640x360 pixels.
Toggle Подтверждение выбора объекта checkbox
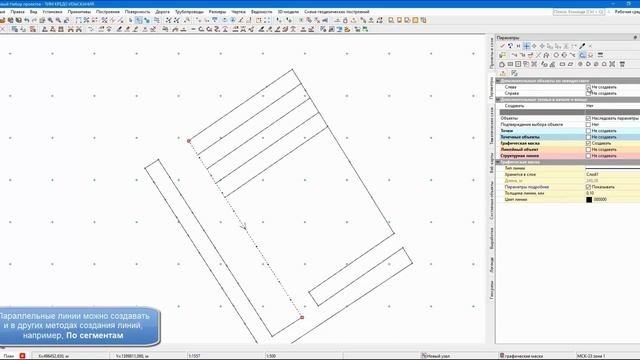588,124
